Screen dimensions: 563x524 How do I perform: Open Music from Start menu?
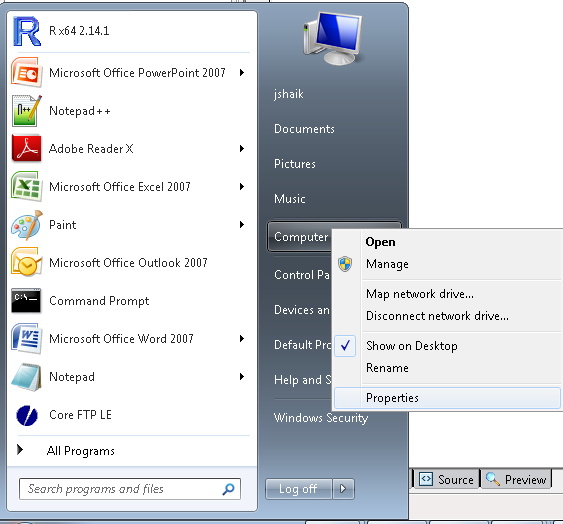tap(290, 199)
